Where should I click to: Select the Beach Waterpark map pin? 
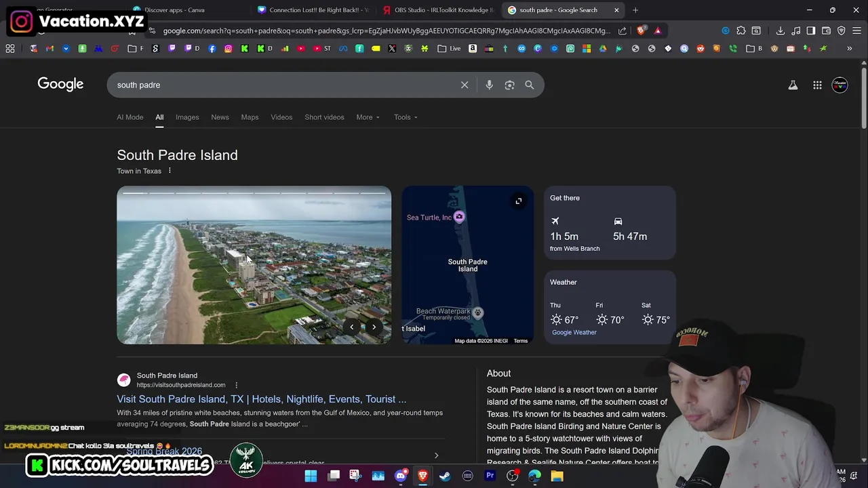click(x=478, y=312)
